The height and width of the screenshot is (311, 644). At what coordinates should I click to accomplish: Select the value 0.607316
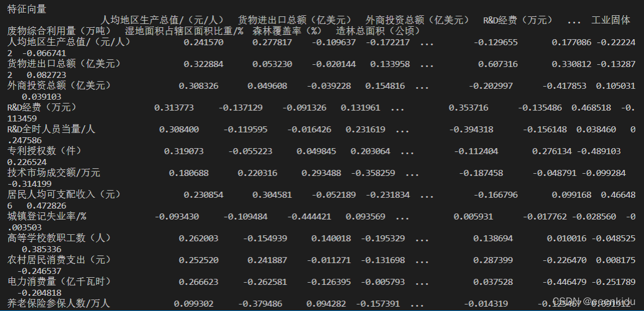[x=498, y=64]
